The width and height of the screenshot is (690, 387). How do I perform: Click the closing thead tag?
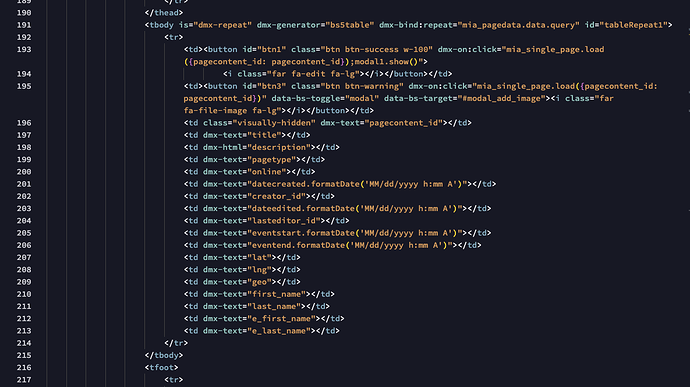coord(164,13)
